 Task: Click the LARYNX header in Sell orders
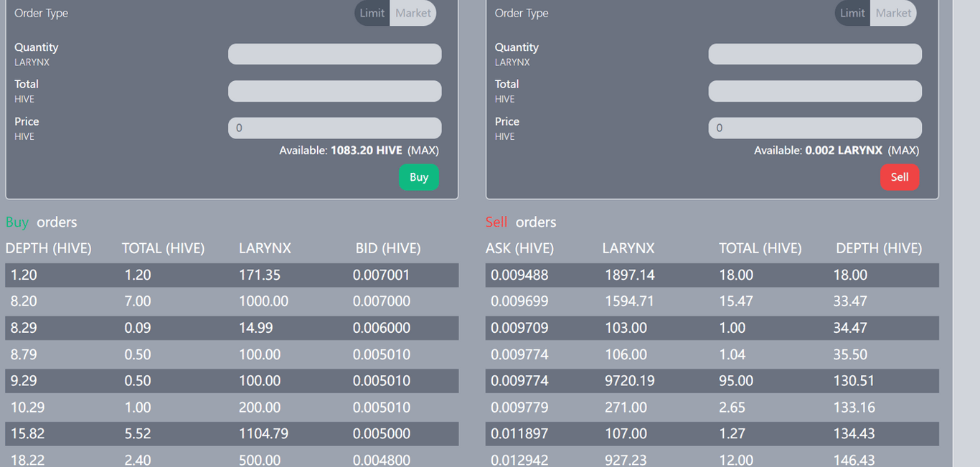point(628,248)
